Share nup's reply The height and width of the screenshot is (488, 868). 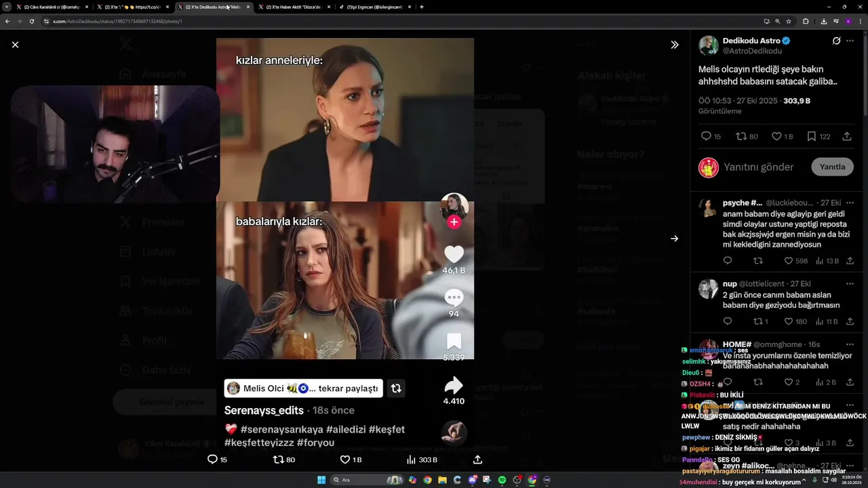(850, 321)
